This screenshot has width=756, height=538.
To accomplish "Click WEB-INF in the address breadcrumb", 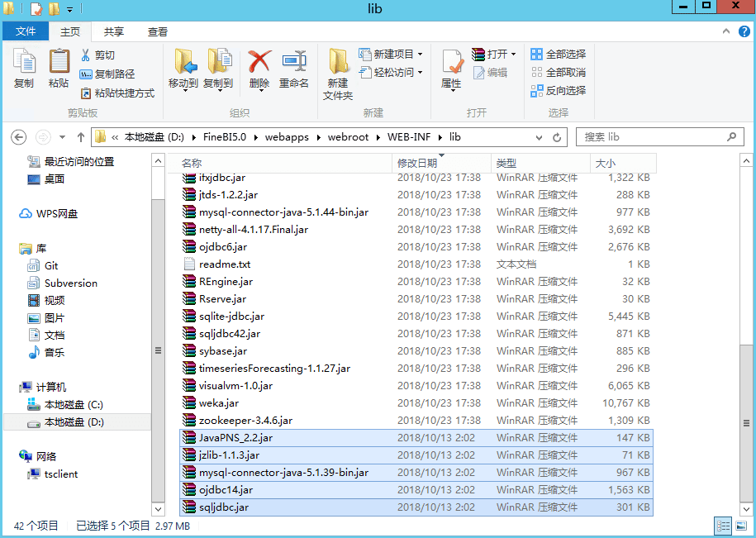I will click(x=409, y=137).
